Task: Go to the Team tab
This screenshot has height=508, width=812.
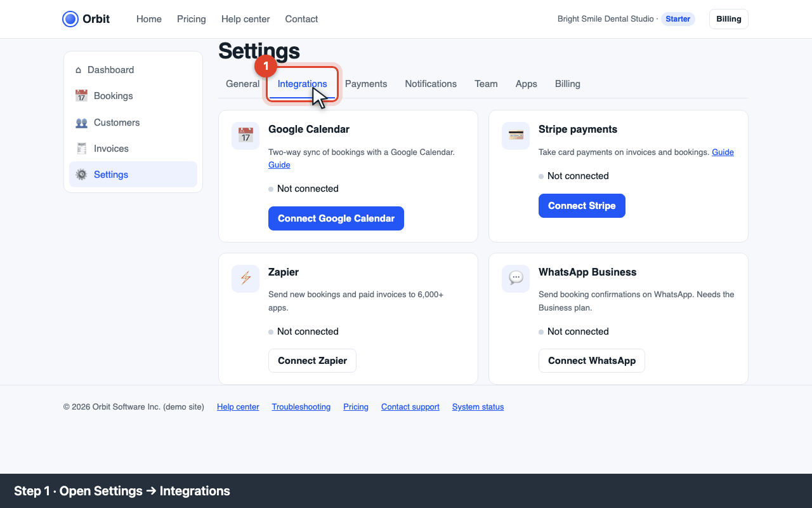Action: 486,84
